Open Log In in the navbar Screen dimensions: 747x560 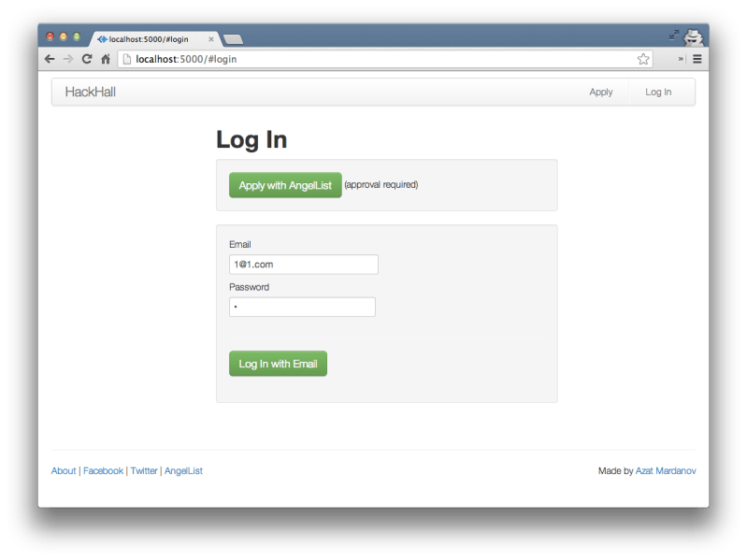(x=658, y=92)
